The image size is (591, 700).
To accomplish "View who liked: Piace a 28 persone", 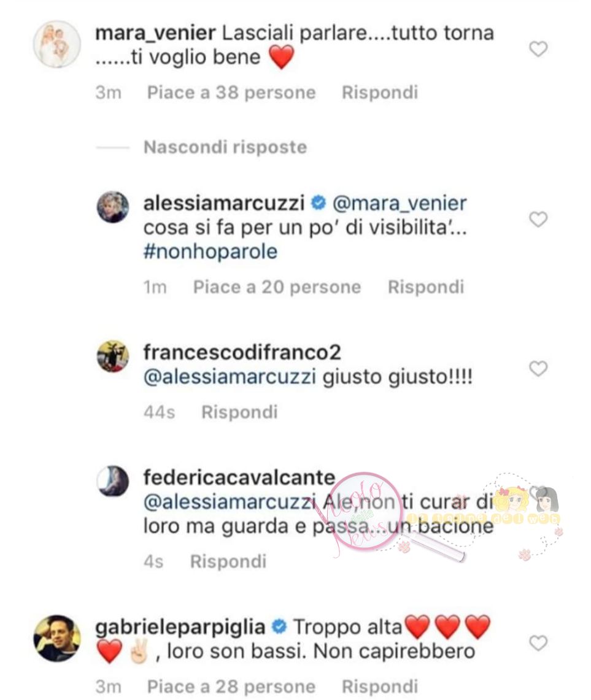I will click(231, 686).
